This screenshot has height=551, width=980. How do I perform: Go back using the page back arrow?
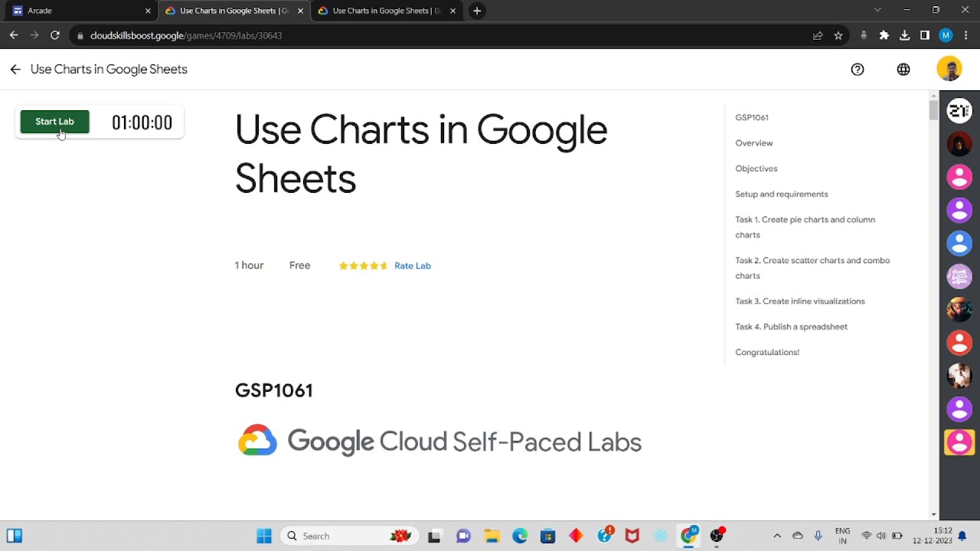point(15,70)
